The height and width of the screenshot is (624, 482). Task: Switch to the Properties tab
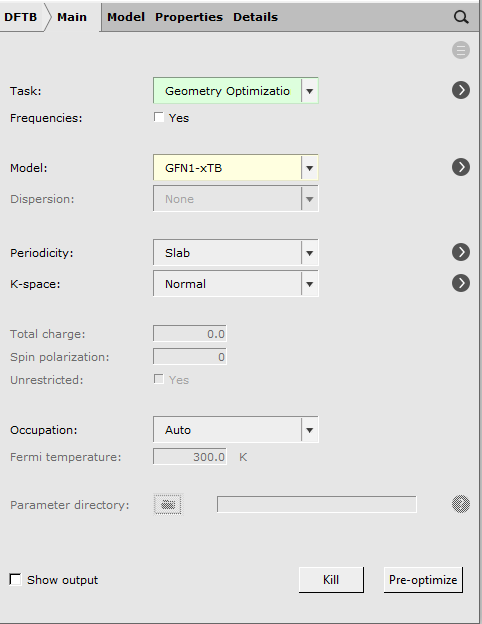tap(189, 17)
